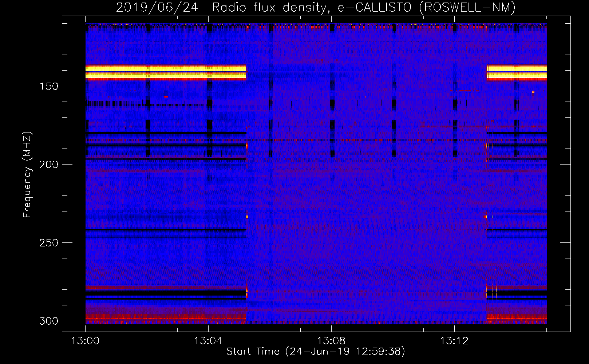Screen dimensions: 589x364
Task: Click the 'Start Time (24-Jun-19 12:59:38)' axis label
Action: click(x=316, y=351)
